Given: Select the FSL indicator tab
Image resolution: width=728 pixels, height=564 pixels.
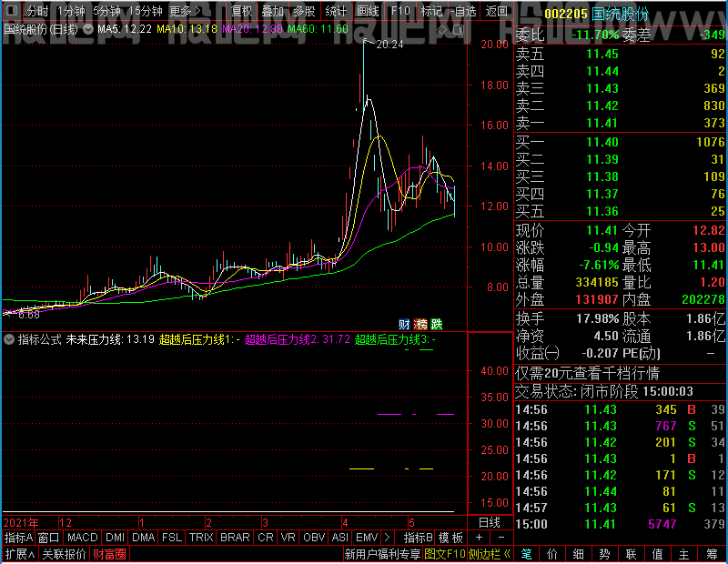Looking at the screenshot, I should 172,538.
